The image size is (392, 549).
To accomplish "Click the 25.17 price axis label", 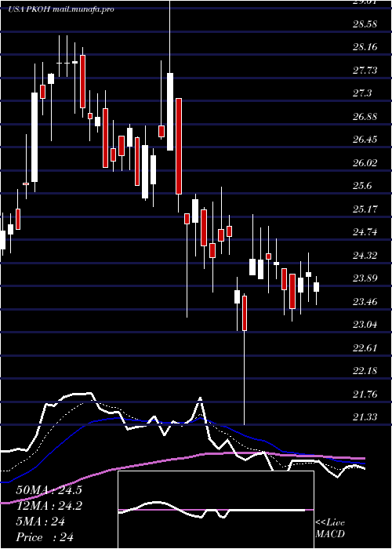I will 365,209.
